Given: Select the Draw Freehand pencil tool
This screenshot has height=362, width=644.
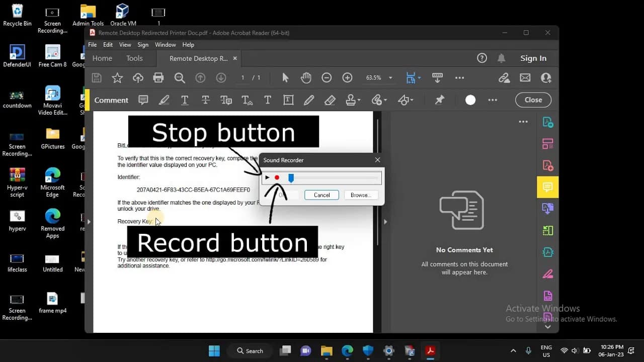Looking at the screenshot, I should click(308, 100).
